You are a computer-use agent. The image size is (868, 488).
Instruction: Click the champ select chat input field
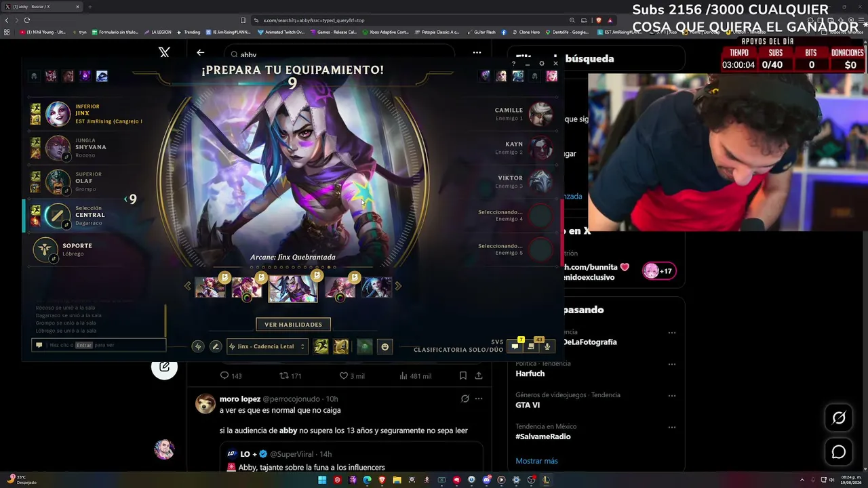tap(99, 345)
